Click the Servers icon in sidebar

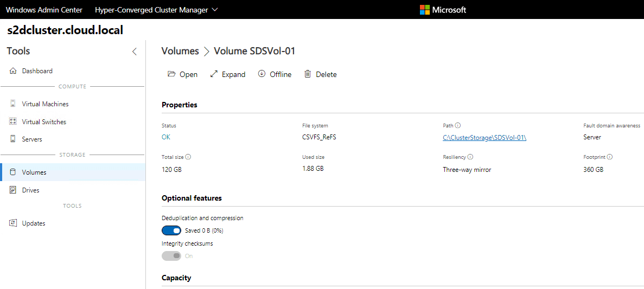(x=13, y=139)
